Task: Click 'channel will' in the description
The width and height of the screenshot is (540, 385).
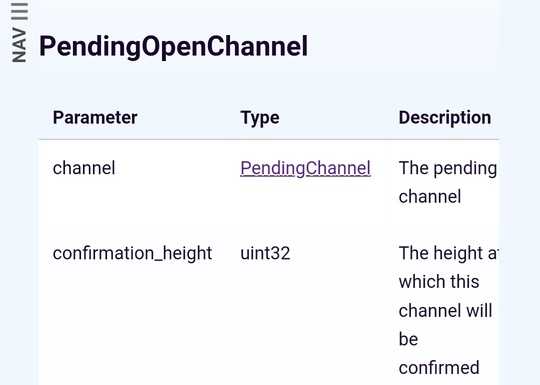Action: [x=445, y=311]
